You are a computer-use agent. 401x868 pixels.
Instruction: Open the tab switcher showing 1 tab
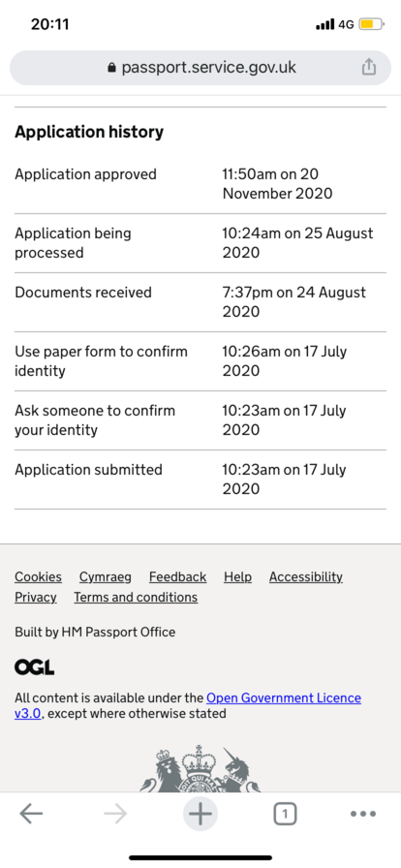coord(285,814)
